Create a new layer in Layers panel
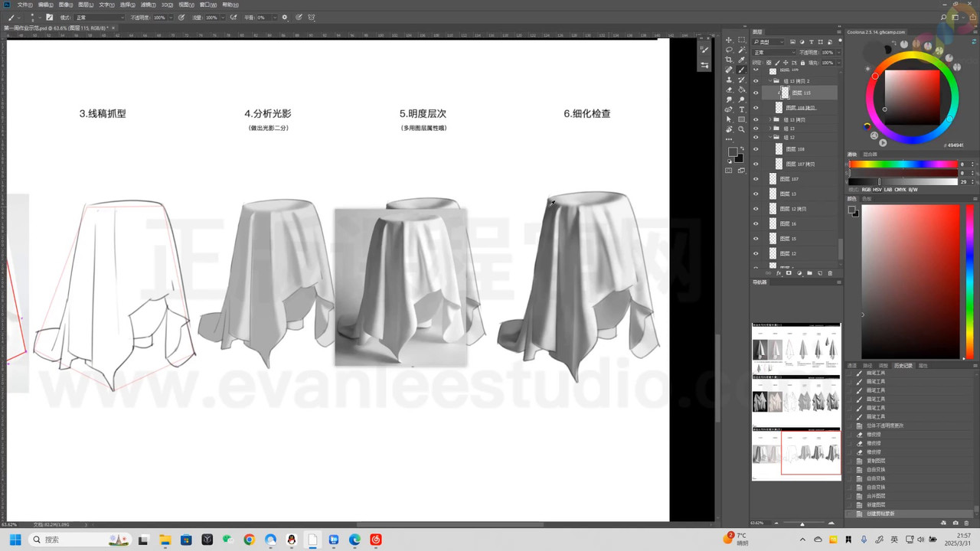 click(x=820, y=273)
